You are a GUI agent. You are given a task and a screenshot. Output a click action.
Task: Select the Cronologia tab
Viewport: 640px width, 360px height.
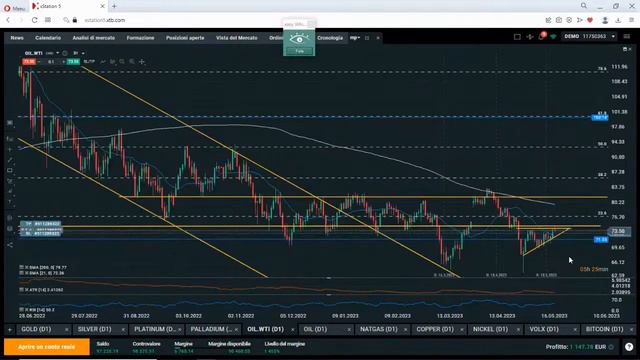click(330, 38)
